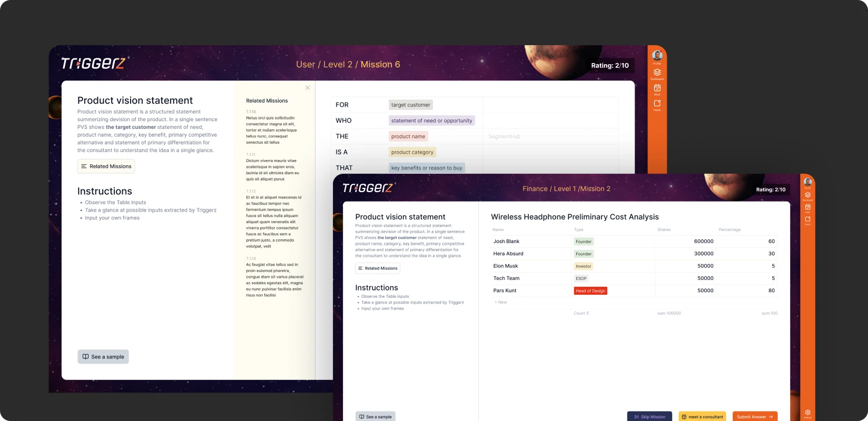
Task: Select the 'product category' tag
Action: 412,152
